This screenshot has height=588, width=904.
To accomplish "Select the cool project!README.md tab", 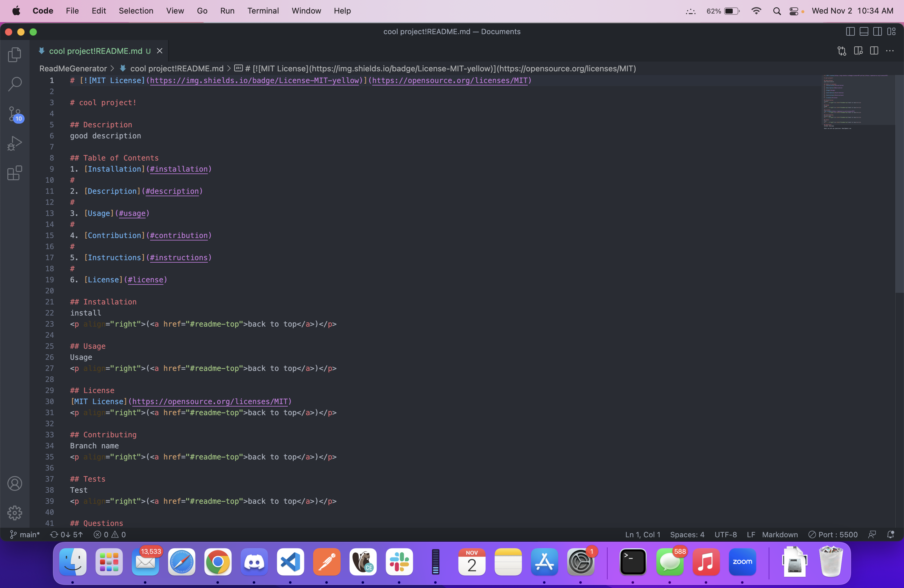I will click(x=96, y=51).
